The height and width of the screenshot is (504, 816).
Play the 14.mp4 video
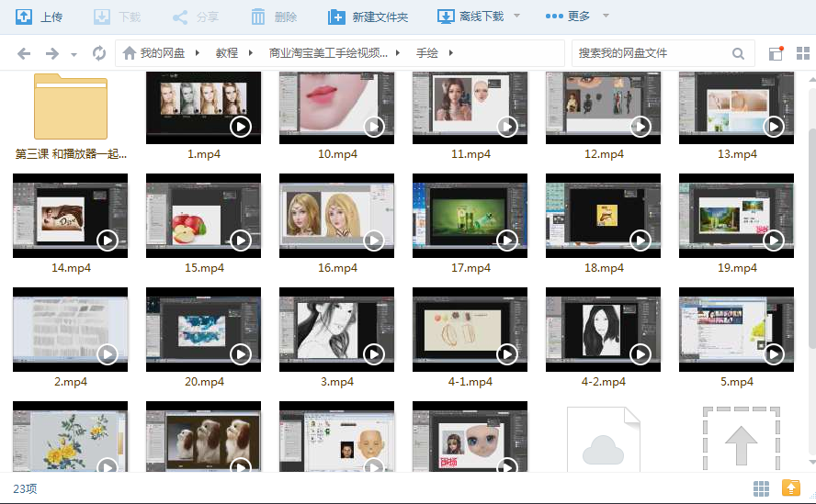click(108, 241)
